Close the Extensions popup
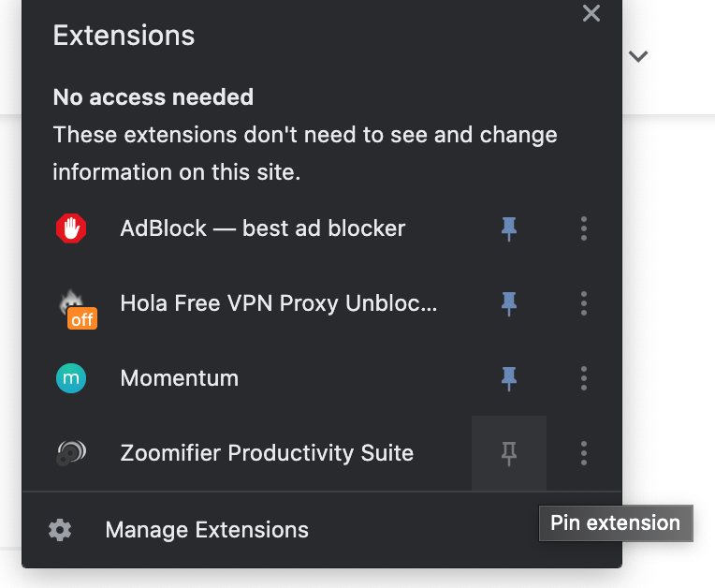 (591, 13)
